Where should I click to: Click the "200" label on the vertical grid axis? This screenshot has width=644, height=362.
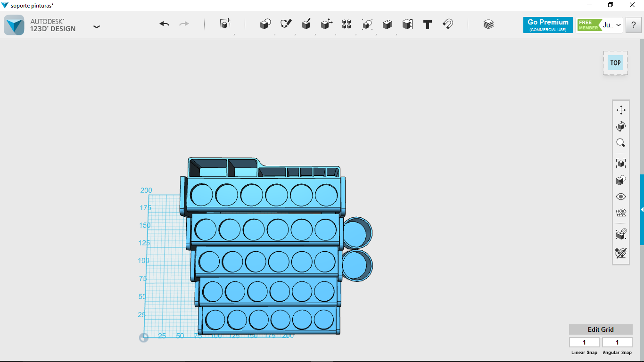coord(146,190)
